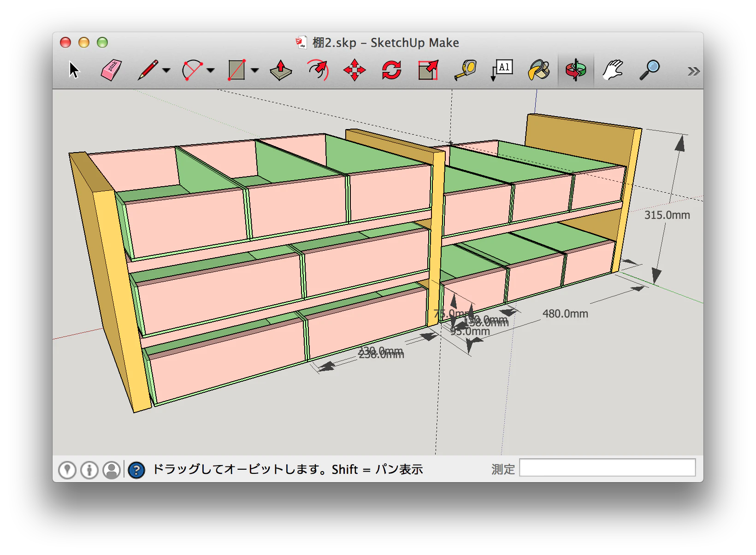Click the 棚2.skp document icon in title
The width and height of the screenshot is (756, 555).
tap(301, 42)
